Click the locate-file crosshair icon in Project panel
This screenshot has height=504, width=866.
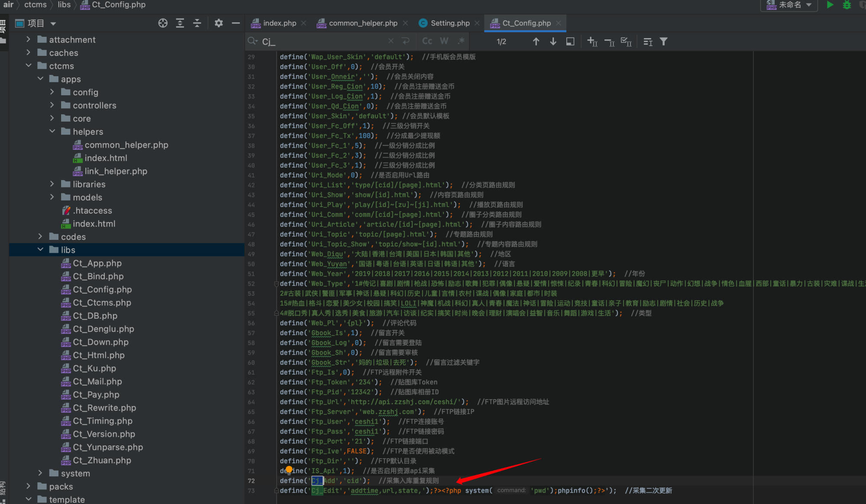point(163,23)
